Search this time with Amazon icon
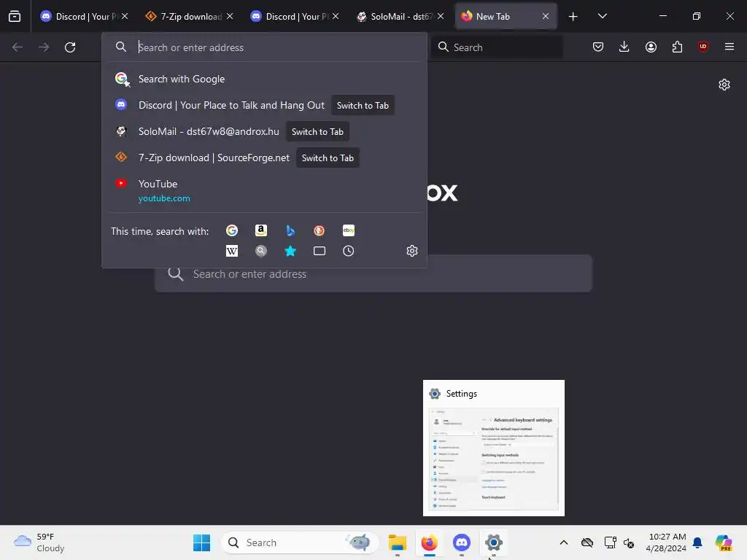 pyautogui.click(x=261, y=230)
